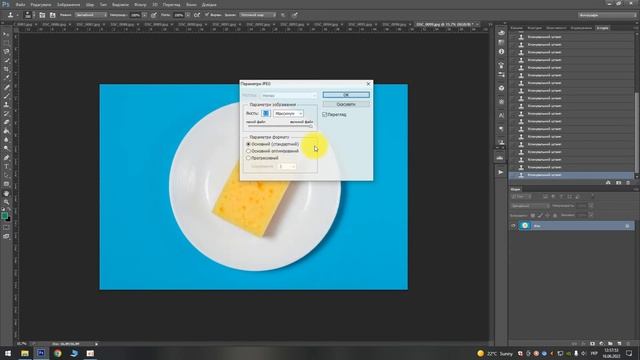Select the Brush tool
Image resolution: width=640 pixels, height=360 pixels.
click(6, 96)
